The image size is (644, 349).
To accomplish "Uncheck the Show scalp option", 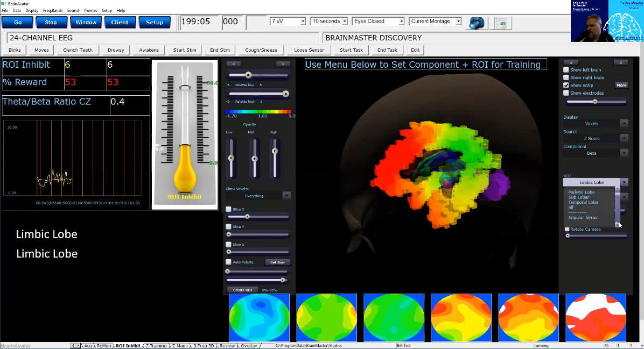I will (566, 85).
